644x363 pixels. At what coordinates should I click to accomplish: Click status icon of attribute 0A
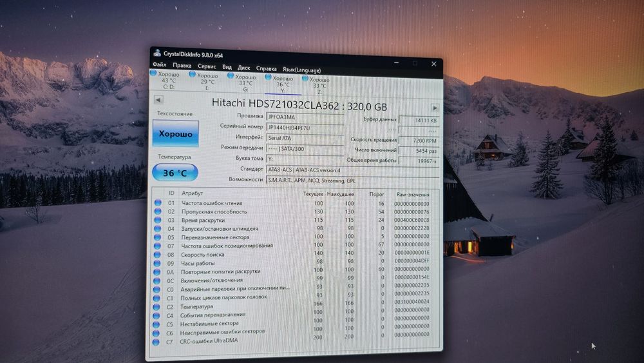[156, 272]
